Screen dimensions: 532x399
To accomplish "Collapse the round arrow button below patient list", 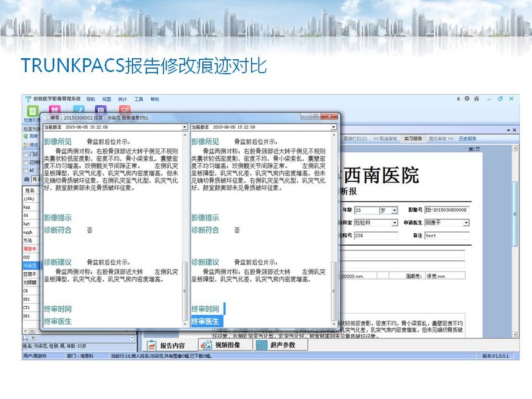I will [x=132, y=338].
